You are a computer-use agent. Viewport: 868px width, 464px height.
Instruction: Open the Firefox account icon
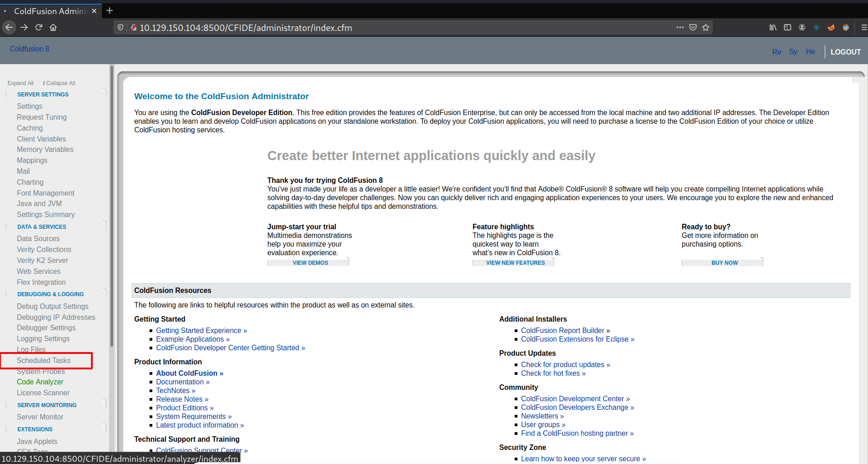pyautogui.click(x=802, y=27)
